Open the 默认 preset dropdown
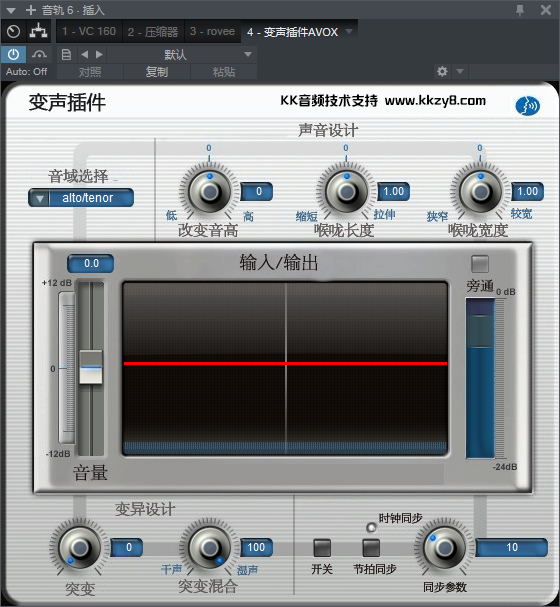 pyautogui.click(x=181, y=55)
